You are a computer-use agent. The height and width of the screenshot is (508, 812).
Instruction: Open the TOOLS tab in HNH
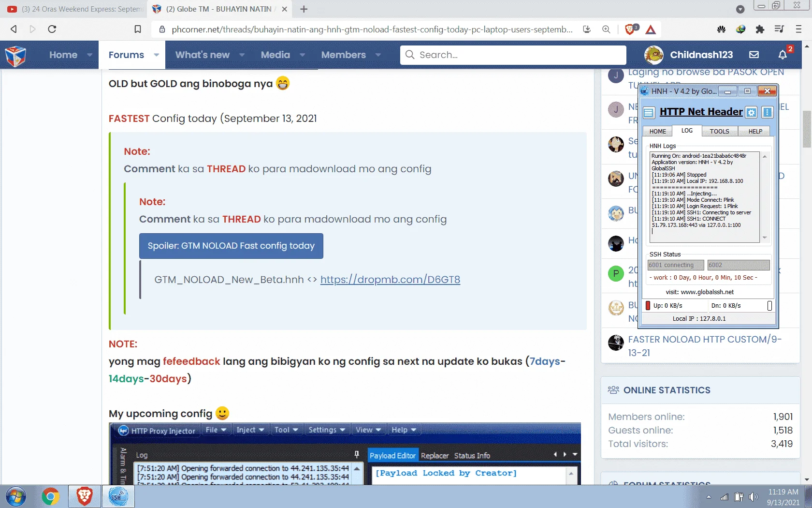719,132
